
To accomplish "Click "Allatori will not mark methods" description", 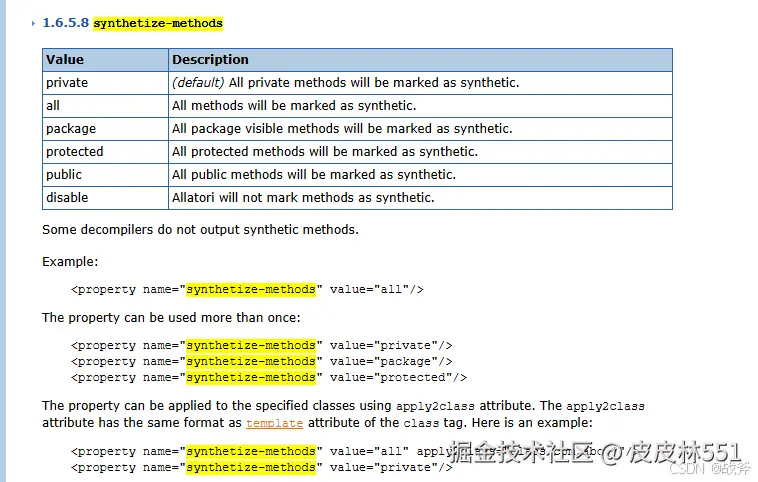I will click(x=303, y=198).
